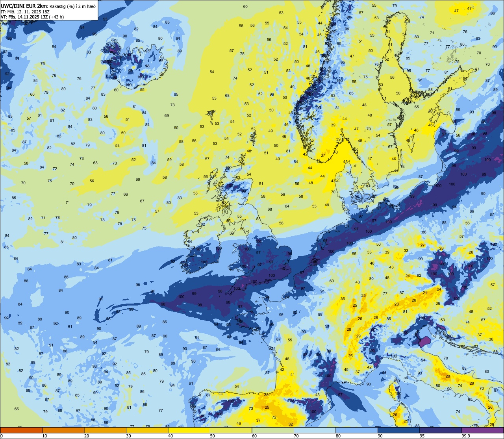Click the initialization time line 'IT: Mið. 12. 11. 2025 18Z'
The image size is (504, 439).
pos(25,11)
